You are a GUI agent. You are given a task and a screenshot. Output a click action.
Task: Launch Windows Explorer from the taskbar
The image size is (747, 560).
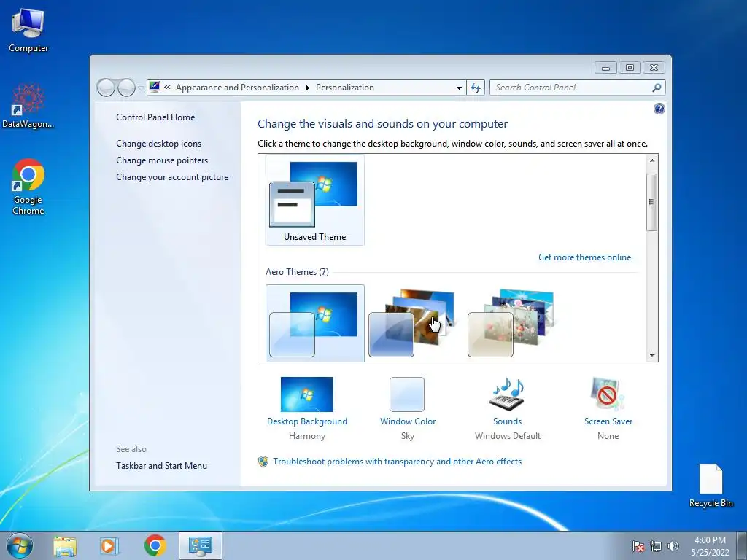tap(65, 546)
